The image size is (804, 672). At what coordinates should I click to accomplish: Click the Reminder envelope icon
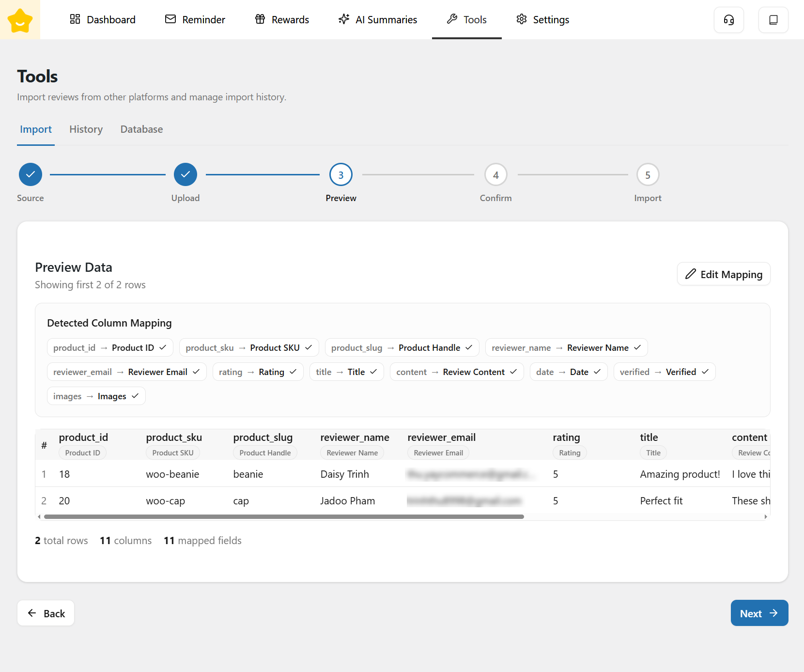(x=170, y=19)
